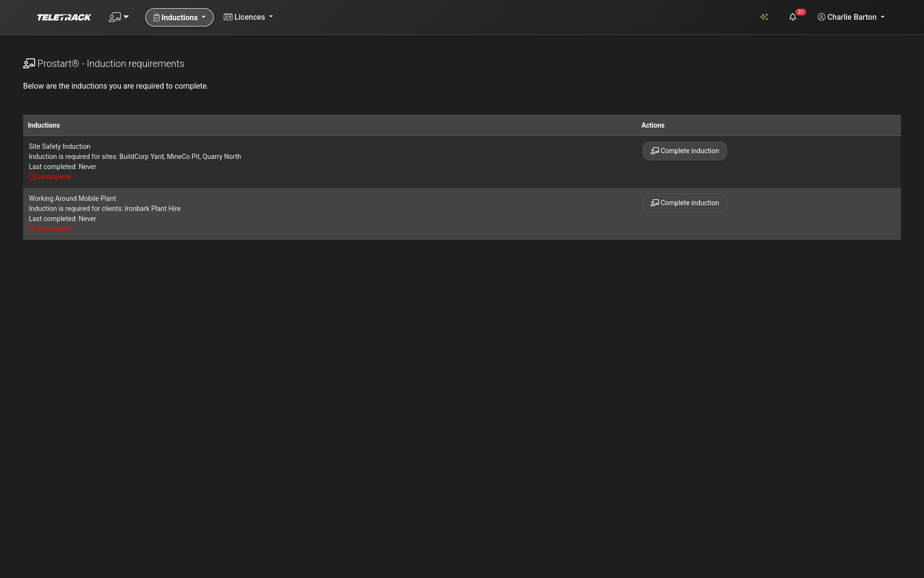Viewport: 924px width, 578px height.
Task: Open the Inductions menu
Action: 180,17
